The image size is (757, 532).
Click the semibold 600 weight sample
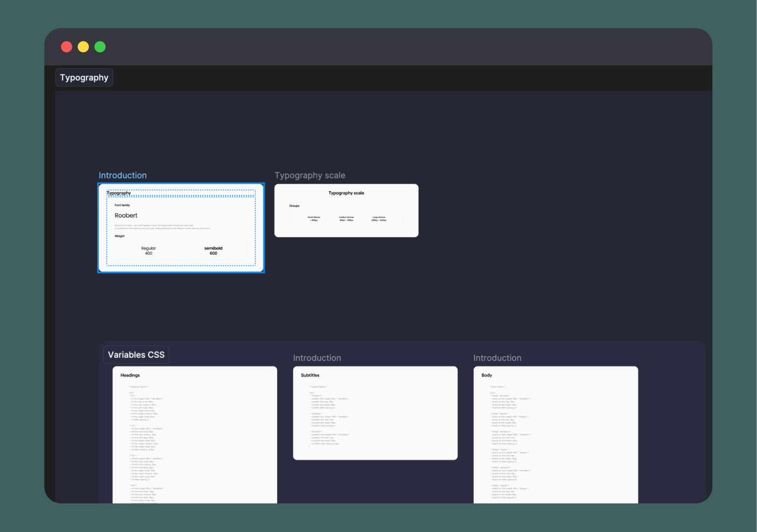(x=213, y=251)
